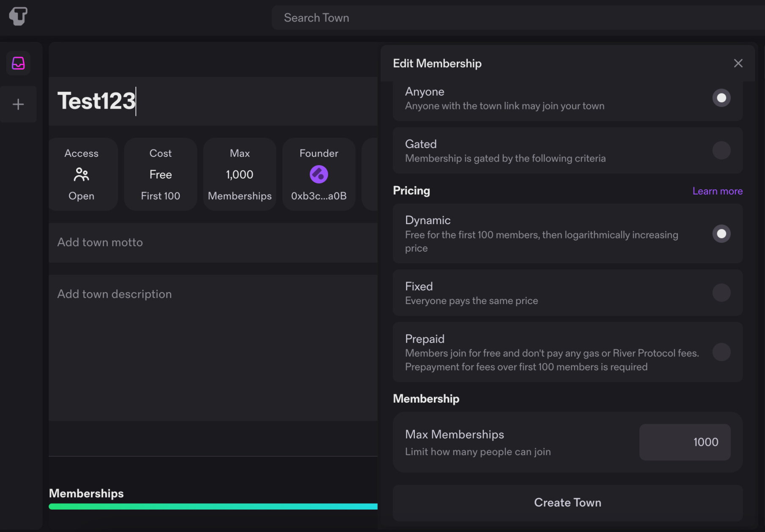Click the Learn more link
Image resolution: width=765 pixels, height=532 pixels.
717,191
